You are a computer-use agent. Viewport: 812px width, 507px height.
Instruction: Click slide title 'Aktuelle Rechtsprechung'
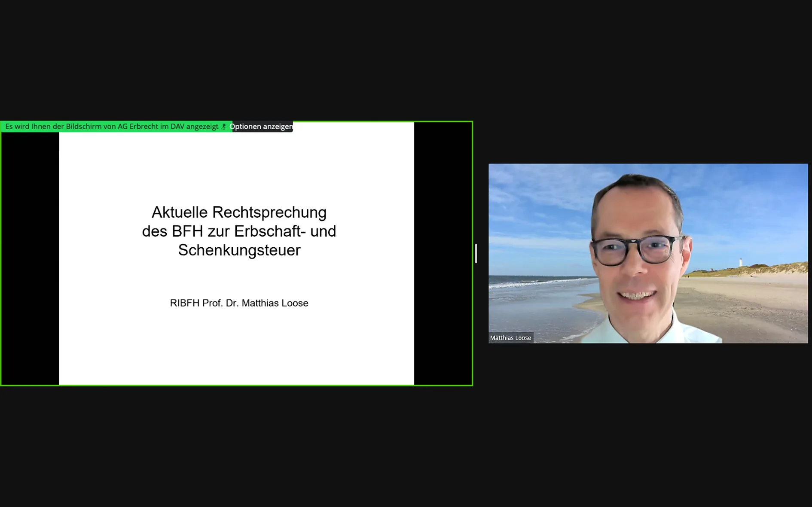pos(239,212)
